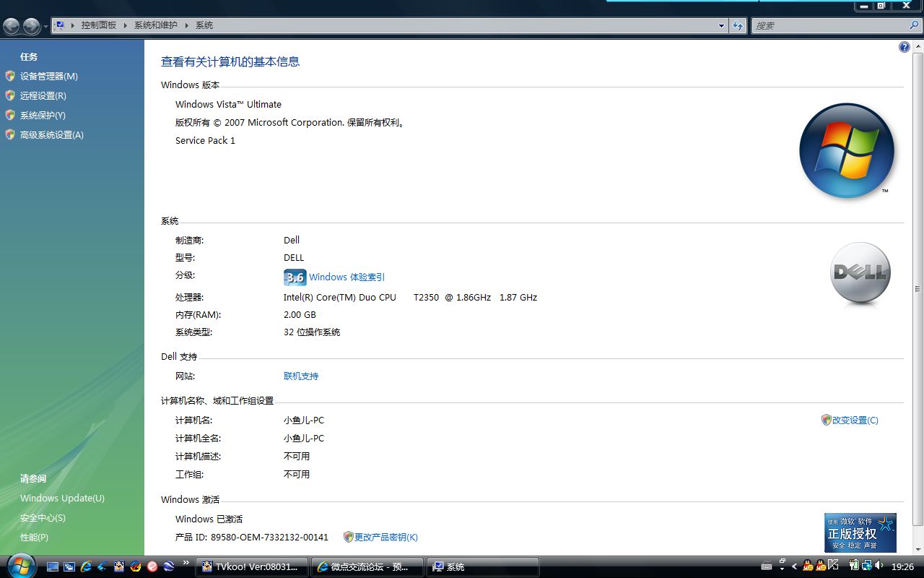Screen dimensions: 924x578
Task: Go forward with the Forward arrow button
Action: coord(31,26)
